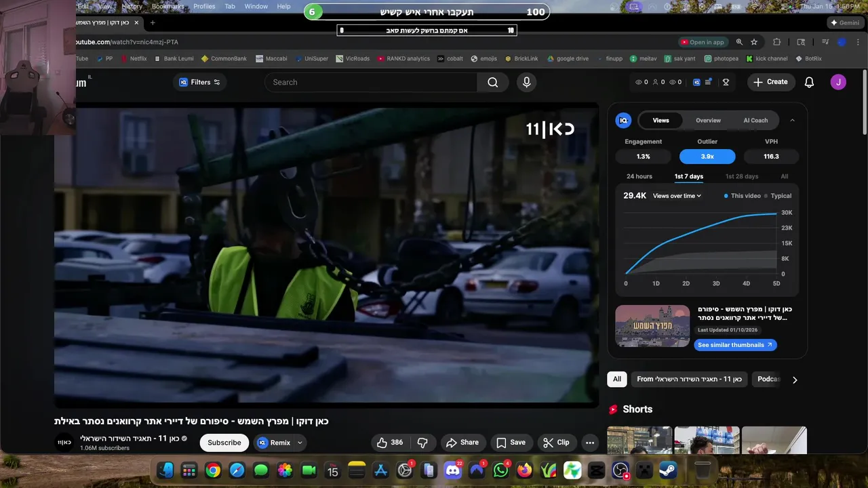Image resolution: width=868 pixels, height=488 pixels.
Task: Click the video thumbnail in vidIQ panel
Action: tap(652, 326)
